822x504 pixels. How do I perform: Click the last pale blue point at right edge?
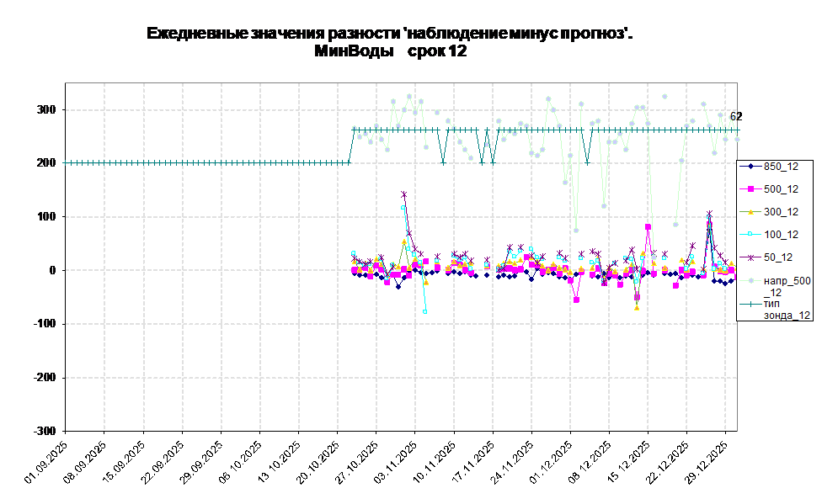click(x=737, y=140)
